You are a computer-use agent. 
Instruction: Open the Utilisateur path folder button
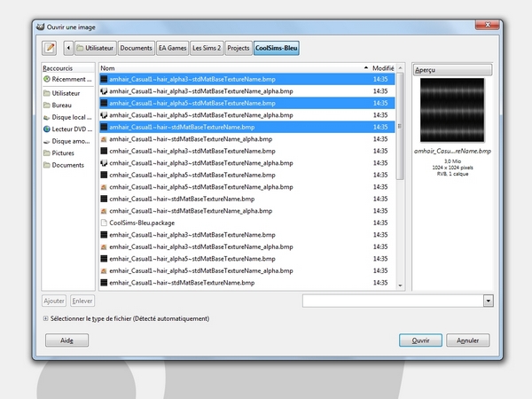click(x=96, y=48)
